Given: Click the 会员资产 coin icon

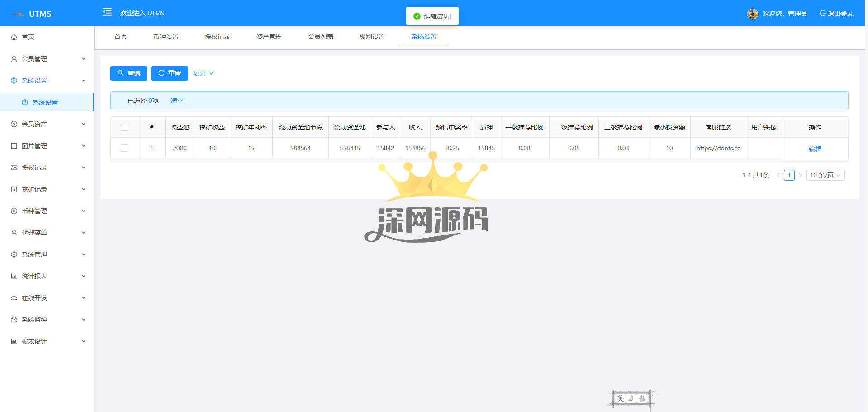Looking at the screenshot, I should [14, 124].
